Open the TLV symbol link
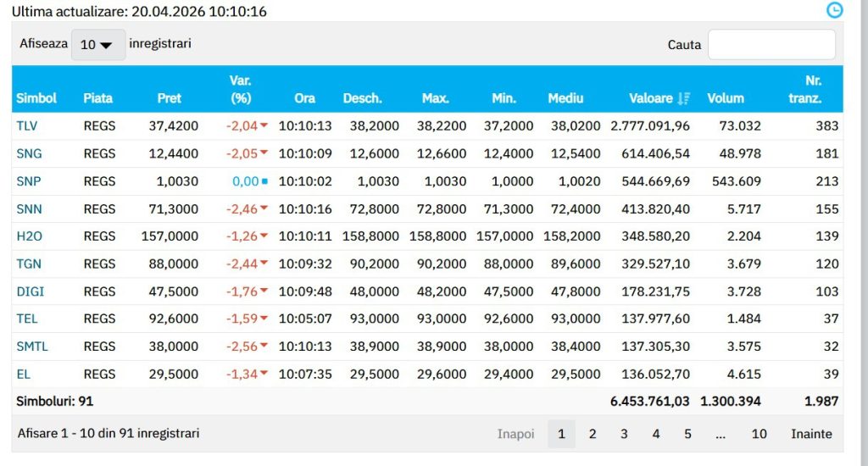This screenshot has height=466, width=868. 27,126
